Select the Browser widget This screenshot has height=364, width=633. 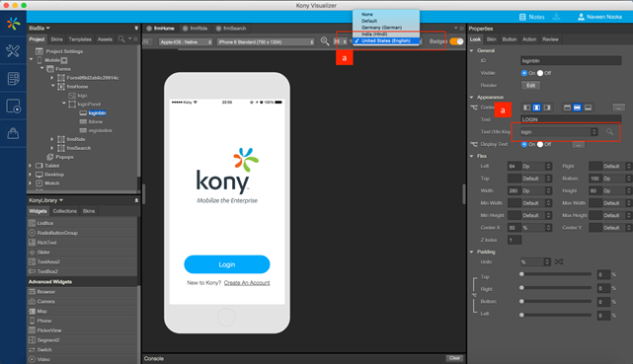(45, 292)
